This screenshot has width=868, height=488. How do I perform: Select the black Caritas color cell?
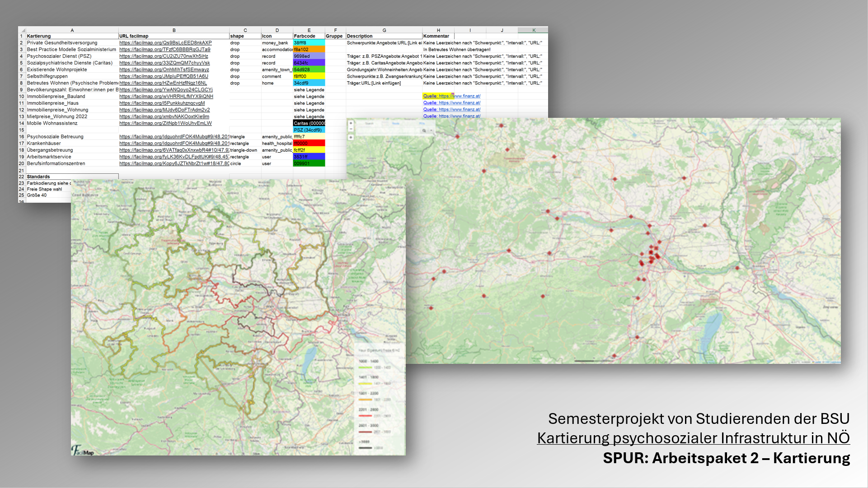point(309,123)
